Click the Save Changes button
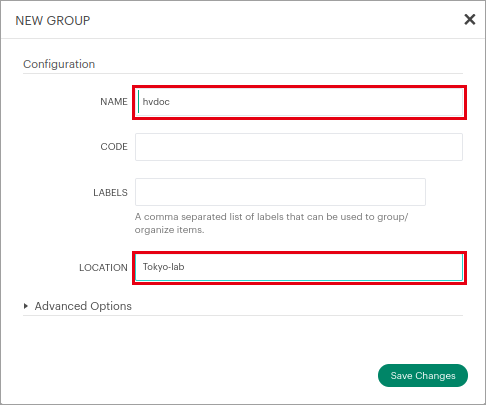Screen dimensions: 486x405 423,376
